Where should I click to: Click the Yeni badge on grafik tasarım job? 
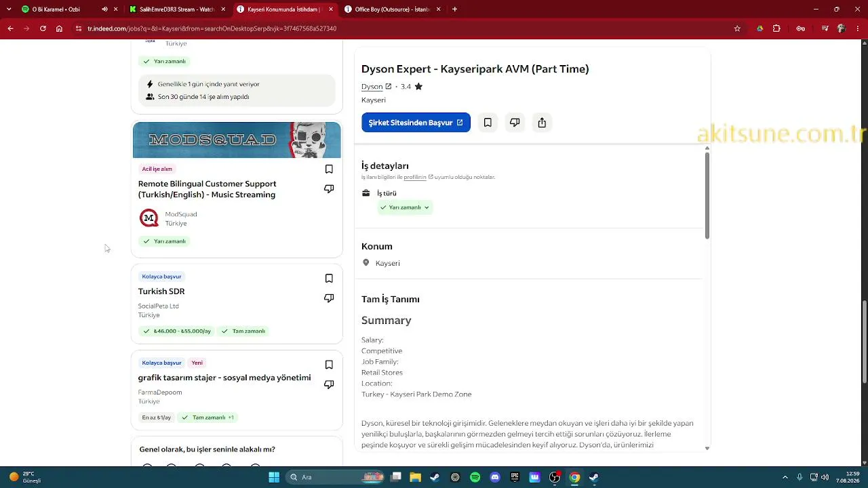pyautogui.click(x=197, y=363)
